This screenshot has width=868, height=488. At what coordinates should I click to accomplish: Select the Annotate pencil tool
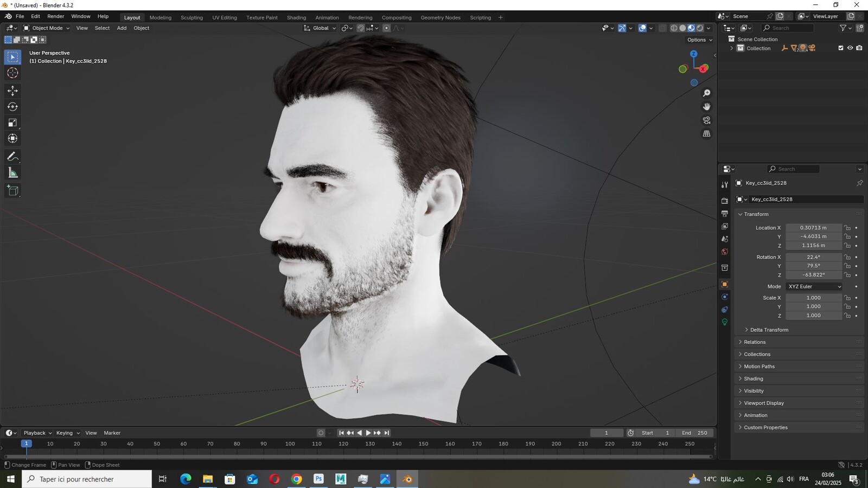tap(12, 157)
